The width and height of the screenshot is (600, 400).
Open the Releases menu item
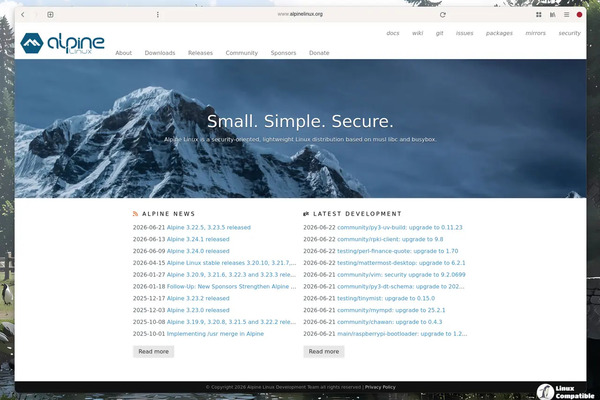200,53
